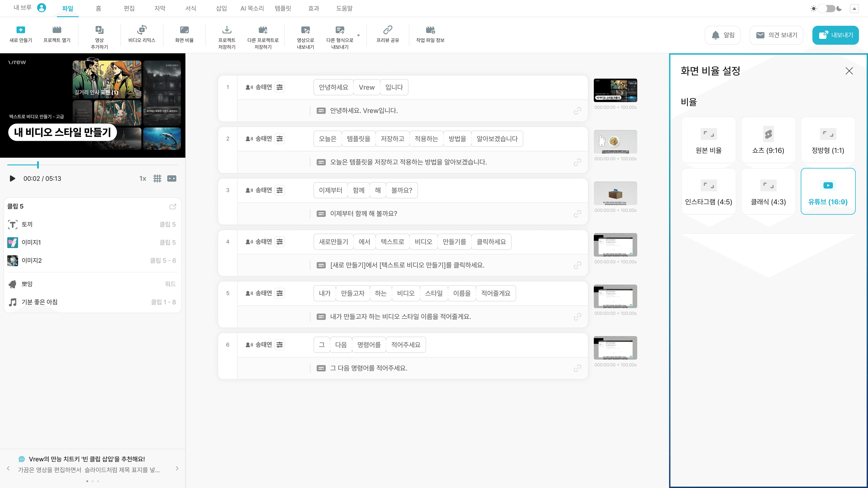Viewport: 868px width, 488px height.
Task: Toggle the grid overlay icon in the player
Action: 157,178
